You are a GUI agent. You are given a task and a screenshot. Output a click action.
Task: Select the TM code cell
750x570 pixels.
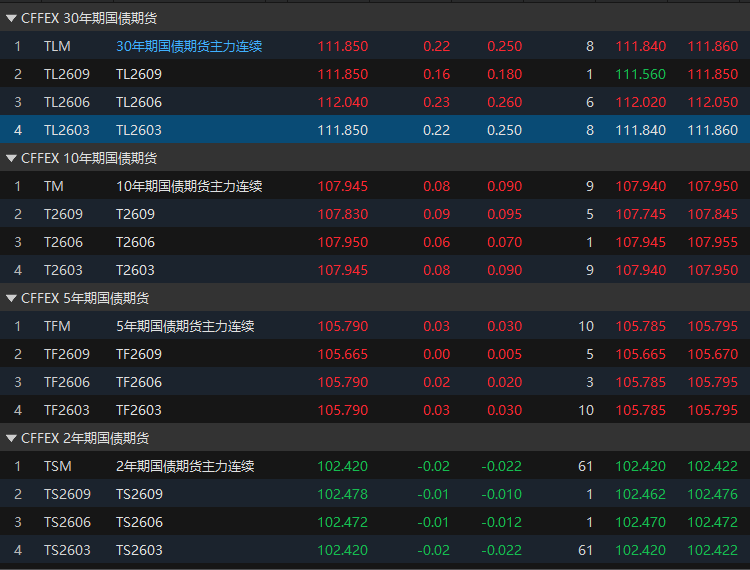tap(54, 186)
